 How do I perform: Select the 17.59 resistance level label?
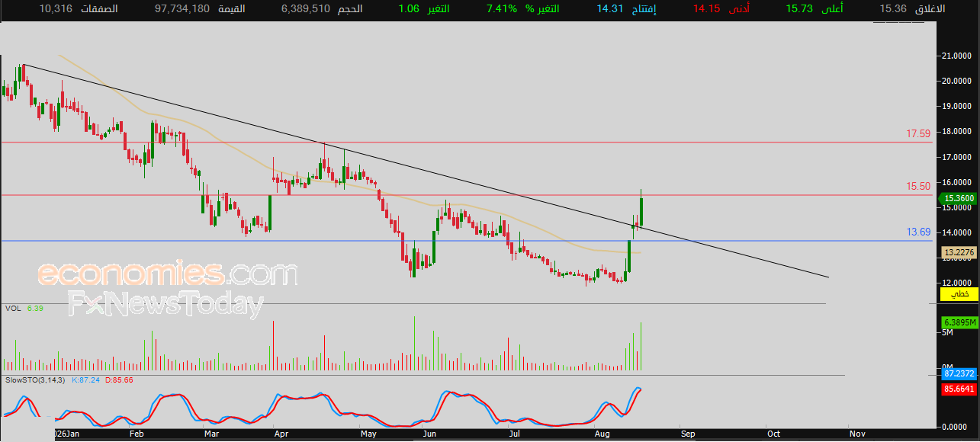918,133
